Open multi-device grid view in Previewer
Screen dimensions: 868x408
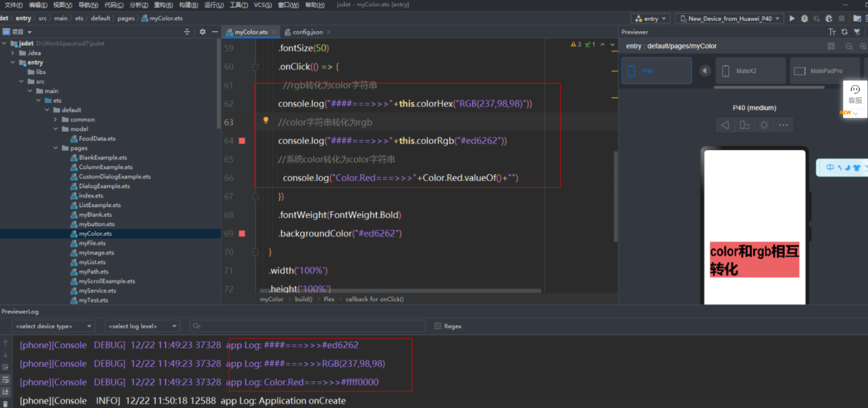831,46
